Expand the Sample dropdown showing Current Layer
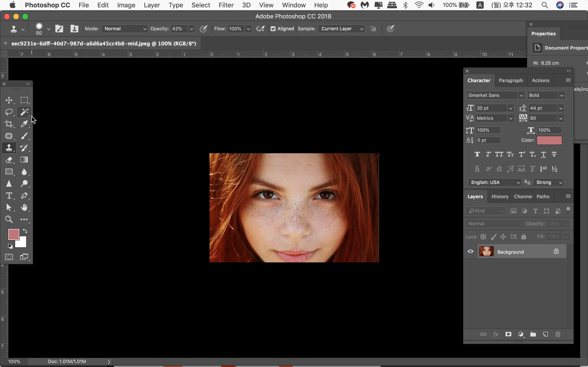This screenshot has width=588, height=367. pyautogui.click(x=341, y=29)
